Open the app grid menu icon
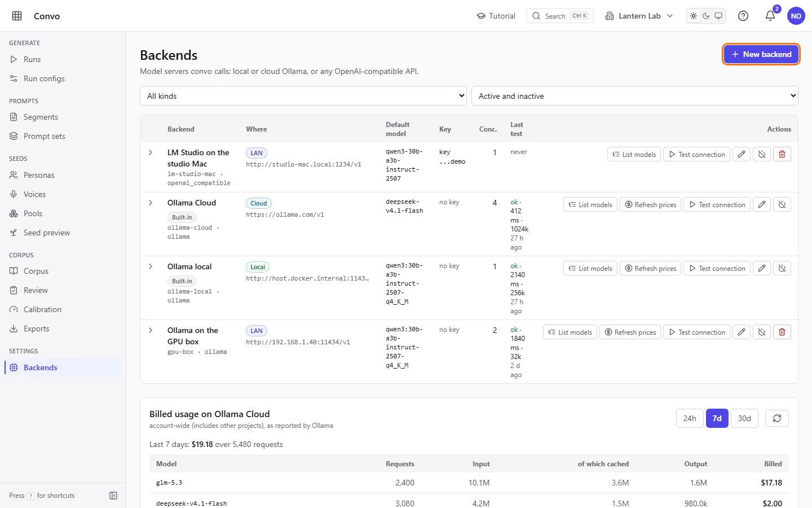Screen dimensions: 812x508 tap(17, 16)
